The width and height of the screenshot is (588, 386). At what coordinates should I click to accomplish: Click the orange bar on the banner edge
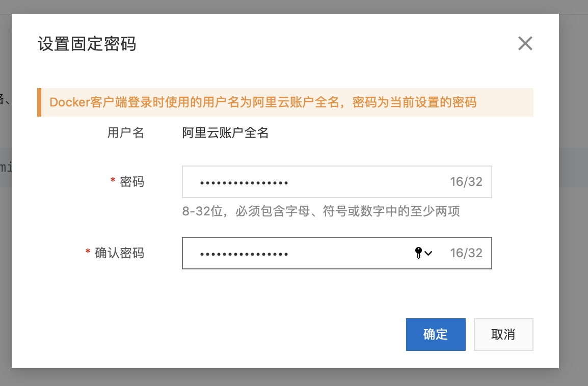pyautogui.click(x=40, y=102)
